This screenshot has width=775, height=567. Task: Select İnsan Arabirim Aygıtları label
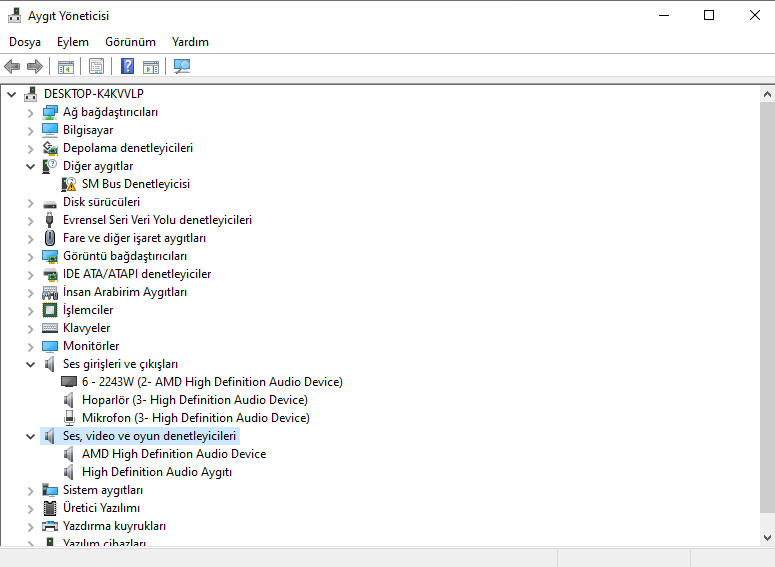pyautogui.click(x=125, y=292)
